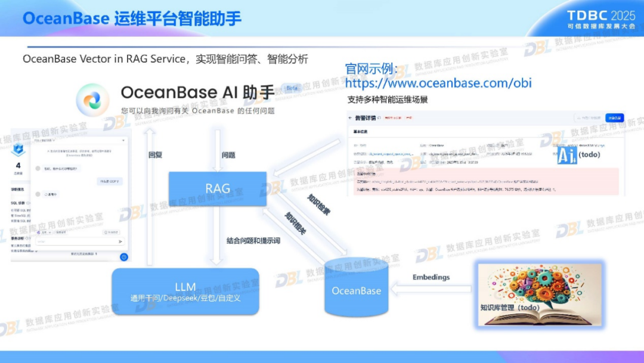Click the brain and book knowledge base image
644x363 pixels.
point(540,295)
